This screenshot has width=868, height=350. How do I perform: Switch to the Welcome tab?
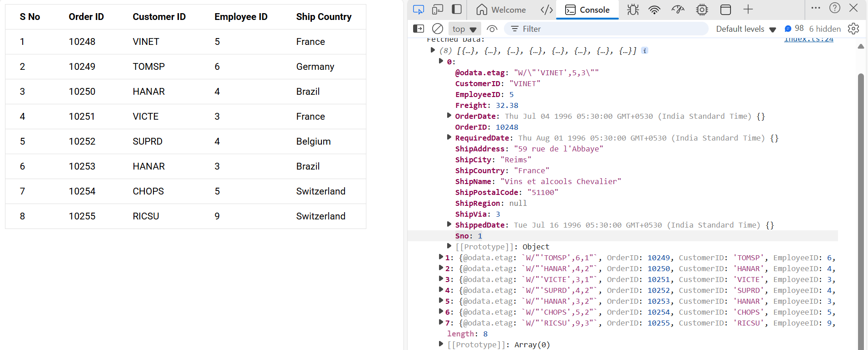tap(501, 10)
